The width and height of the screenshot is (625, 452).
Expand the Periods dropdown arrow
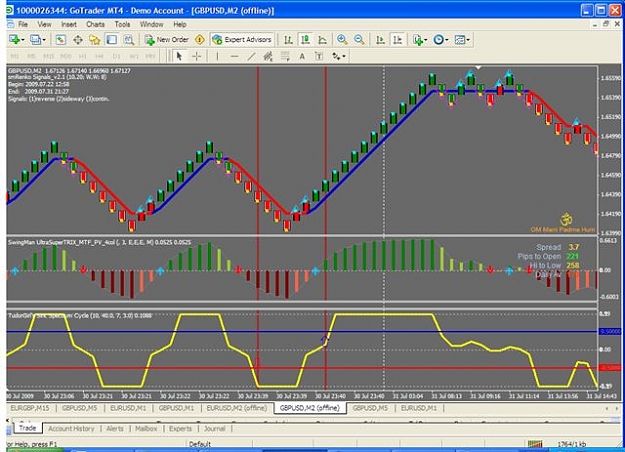pos(446,40)
